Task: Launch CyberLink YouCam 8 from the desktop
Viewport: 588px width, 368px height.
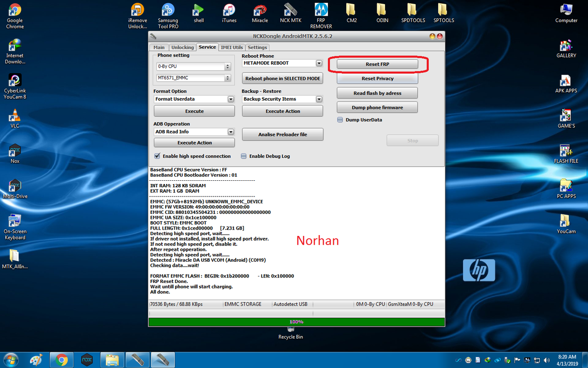Action: click(x=15, y=86)
